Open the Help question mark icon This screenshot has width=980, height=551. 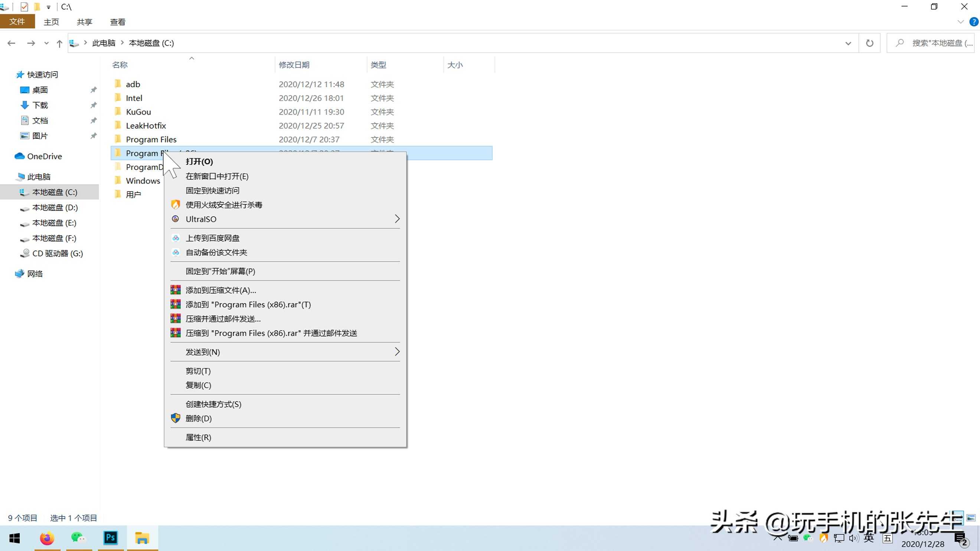point(974,22)
